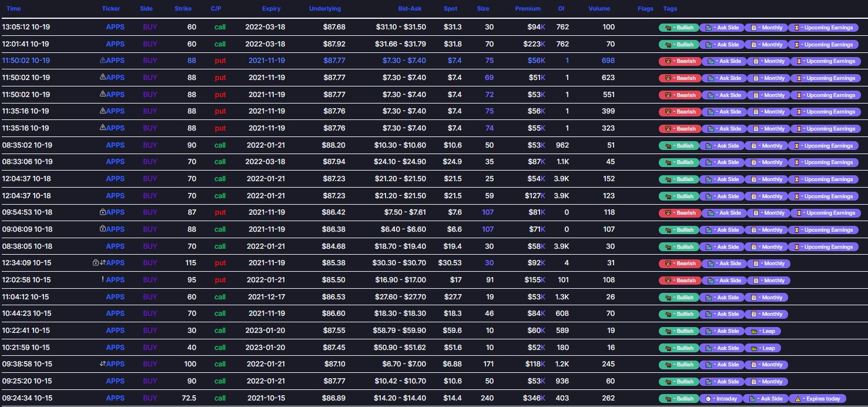Click the warning triangle icon in the 323-volume row
Screen dimensions: 868x407
coord(103,128)
